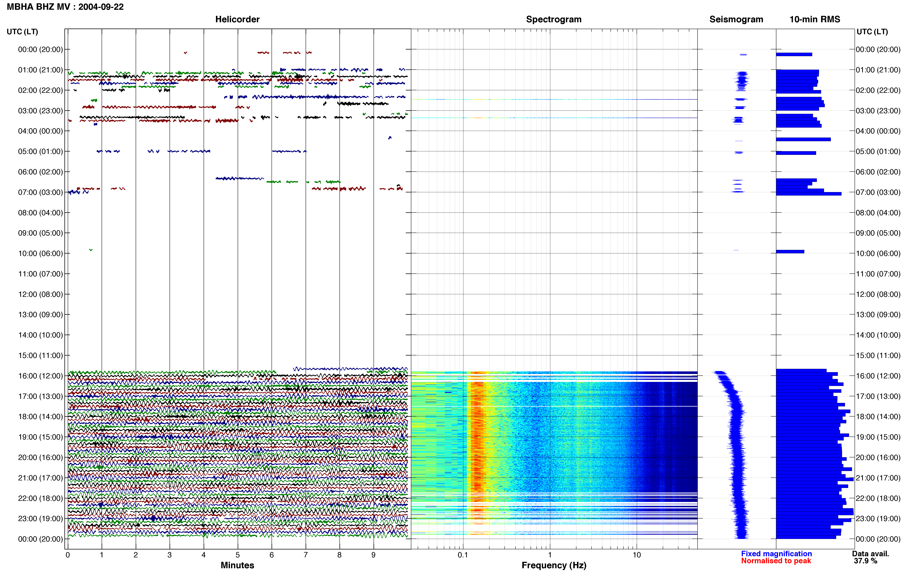Click the 'UTC (LT)' label above the right time axis
The image size is (924, 578).
click(872, 32)
